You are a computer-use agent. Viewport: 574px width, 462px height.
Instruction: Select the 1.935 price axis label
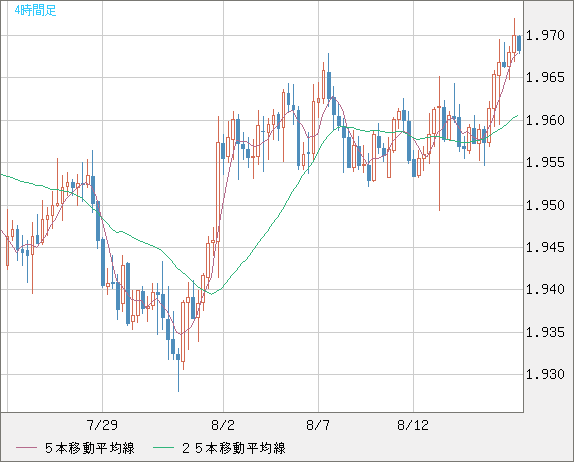pos(545,332)
